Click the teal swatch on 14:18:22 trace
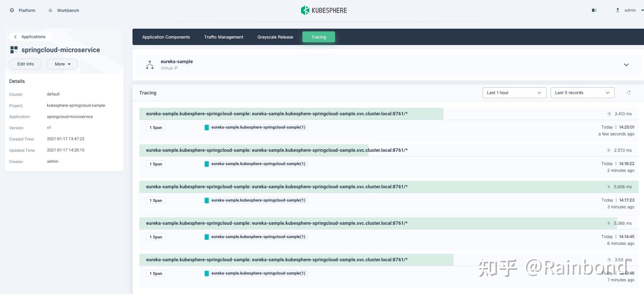644x294 pixels. 206,164
